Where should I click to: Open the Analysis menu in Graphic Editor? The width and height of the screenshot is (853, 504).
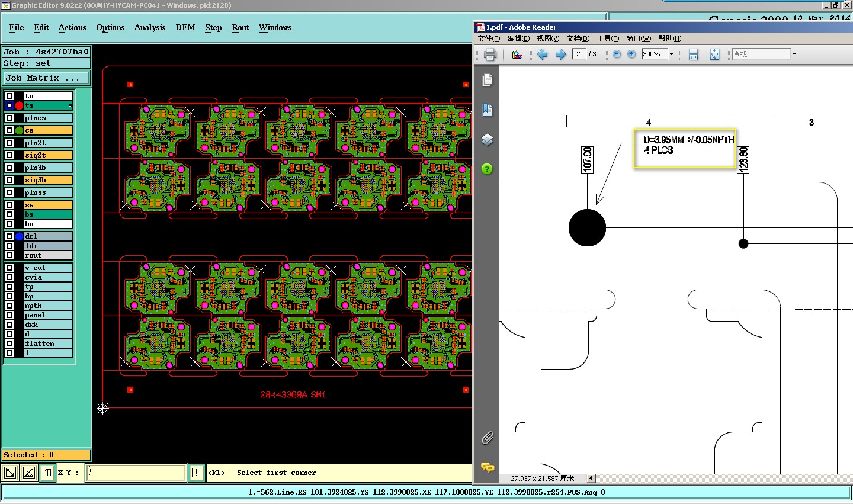150,27
